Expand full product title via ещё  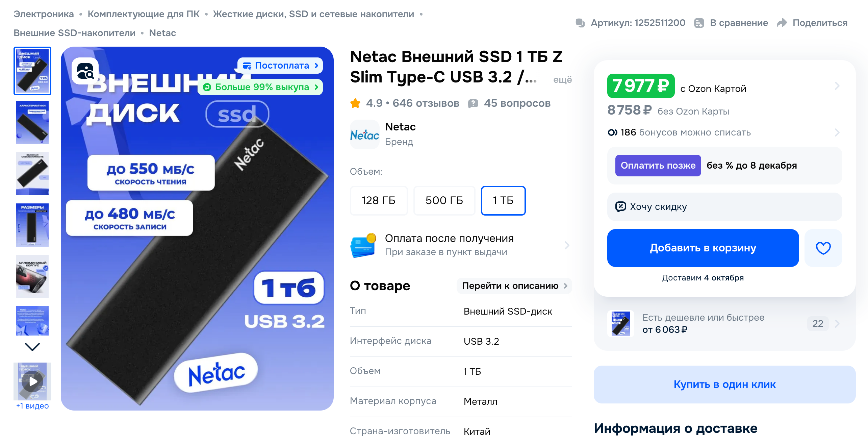(x=562, y=80)
